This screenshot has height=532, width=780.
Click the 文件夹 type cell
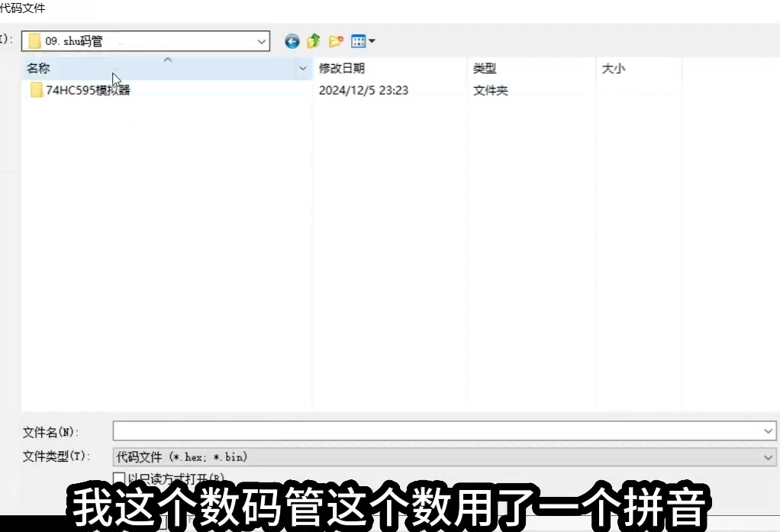(491, 90)
